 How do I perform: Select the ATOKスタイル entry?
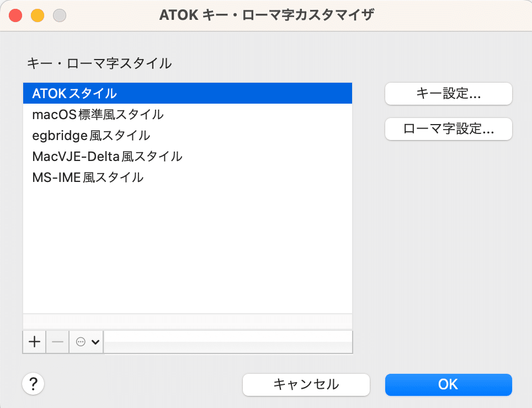(188, 93)
